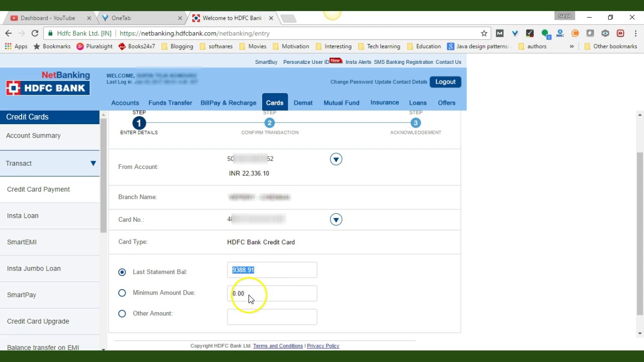Expand the Card No. dropdown arrow
This screenshot has width=644, height=362.
coord(336,220)
